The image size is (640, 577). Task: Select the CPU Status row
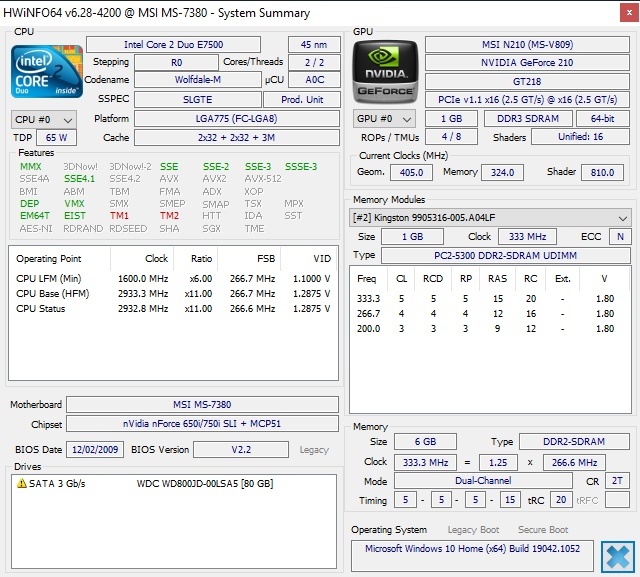173,309
